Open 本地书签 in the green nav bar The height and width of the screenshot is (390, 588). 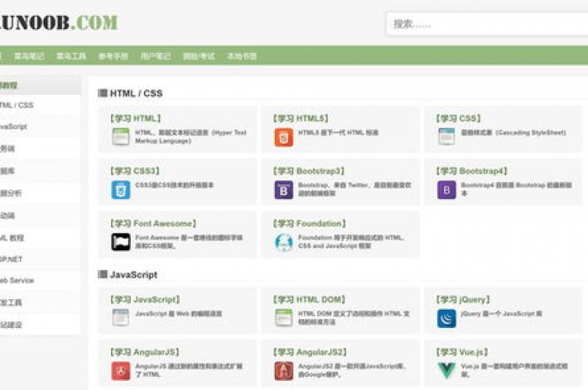(x=242, y=56)
